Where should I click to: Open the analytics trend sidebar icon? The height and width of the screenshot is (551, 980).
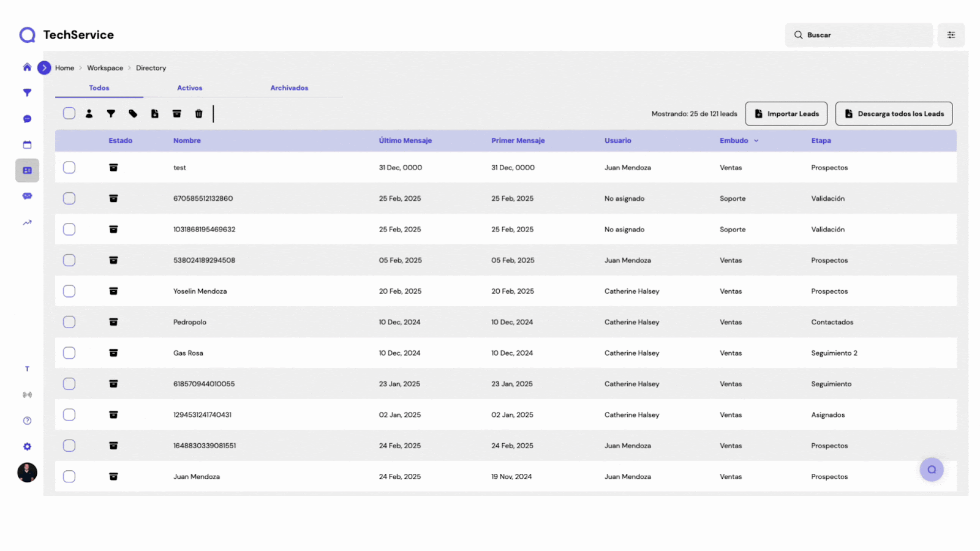click(27, 223)
